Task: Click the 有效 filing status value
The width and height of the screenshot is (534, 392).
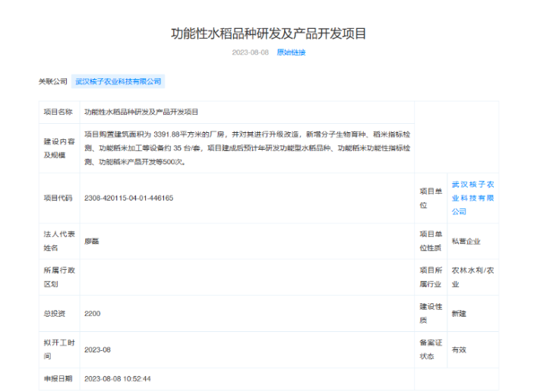Action: click(459, 349)
